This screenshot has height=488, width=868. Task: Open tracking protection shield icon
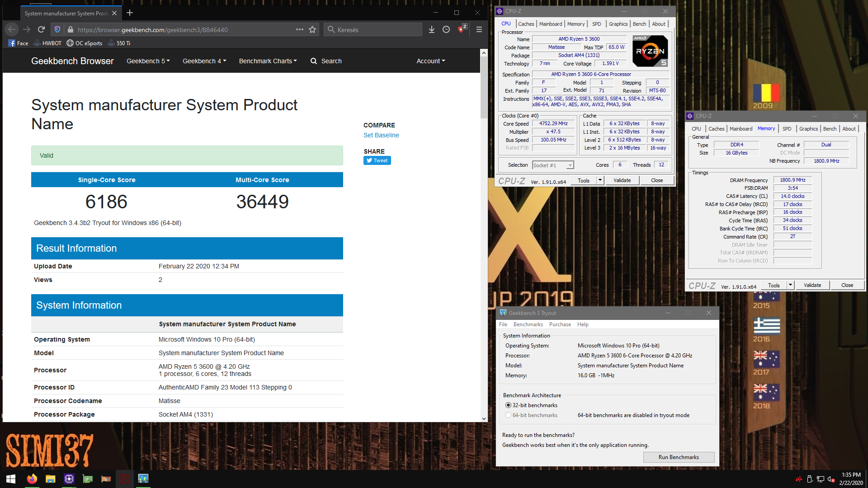pyautogui.click(x=57, y=29)
